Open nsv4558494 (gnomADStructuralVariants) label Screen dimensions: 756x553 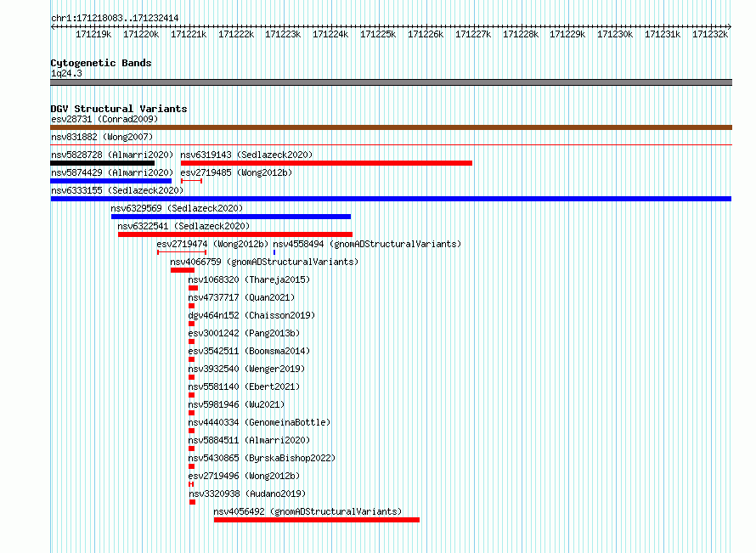point(368,244)
